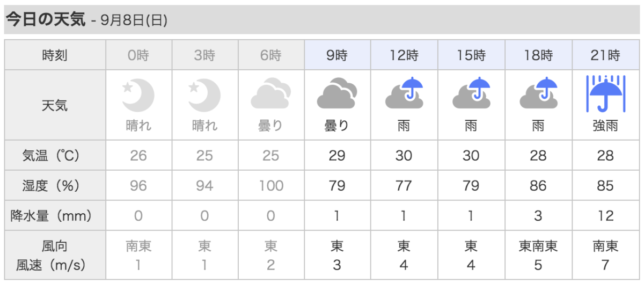
Task: Click the 9時 dark cloud icon
Action: tap(337, 95)
